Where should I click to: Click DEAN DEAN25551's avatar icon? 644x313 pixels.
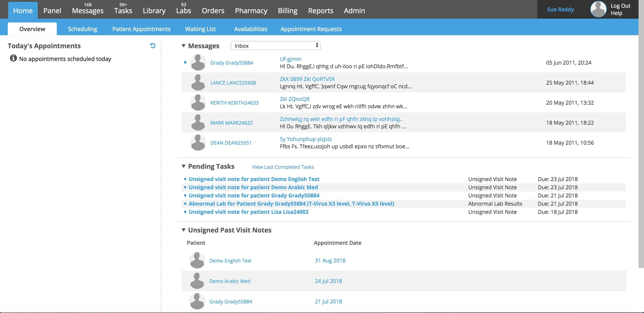198,143
